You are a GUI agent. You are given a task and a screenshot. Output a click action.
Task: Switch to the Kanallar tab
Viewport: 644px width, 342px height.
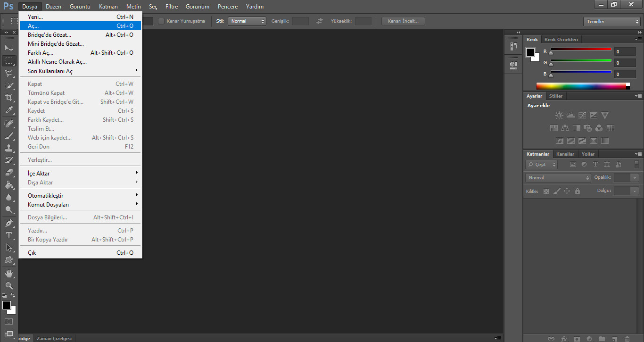tap(565, 154)
